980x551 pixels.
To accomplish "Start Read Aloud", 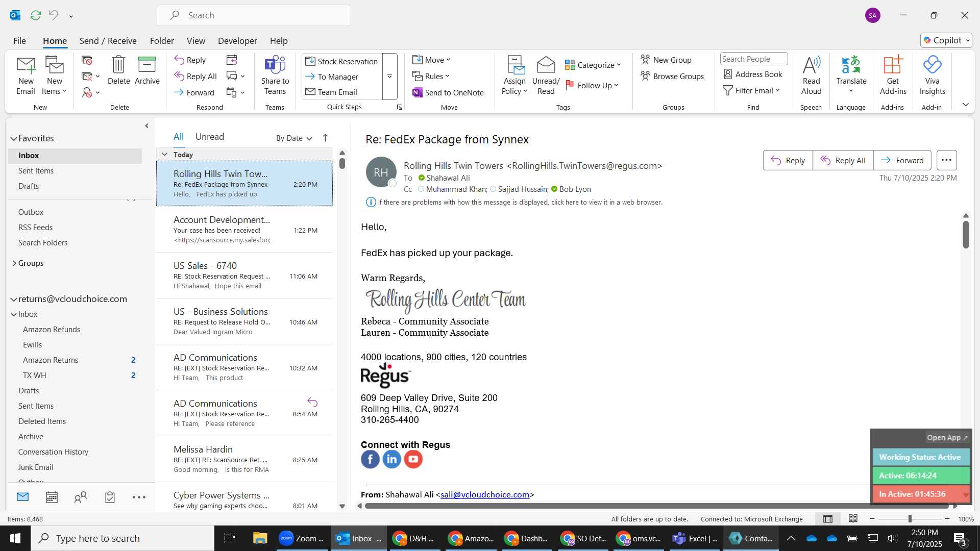I will [811, 76].
